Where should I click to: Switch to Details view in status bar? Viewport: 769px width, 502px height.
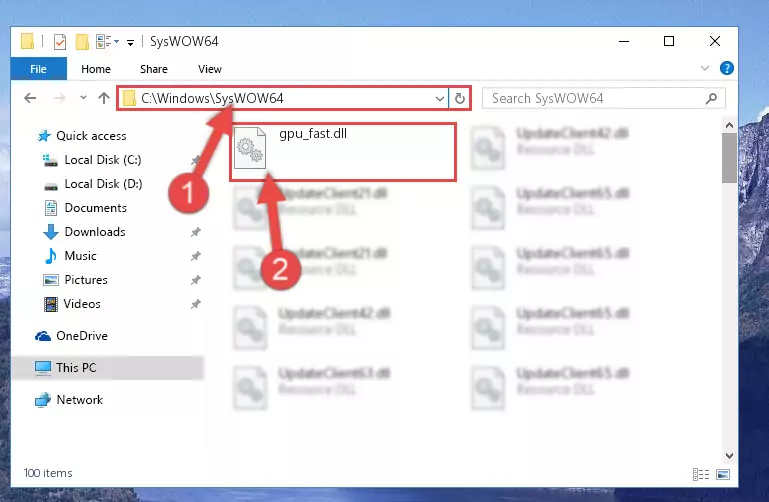701,474
